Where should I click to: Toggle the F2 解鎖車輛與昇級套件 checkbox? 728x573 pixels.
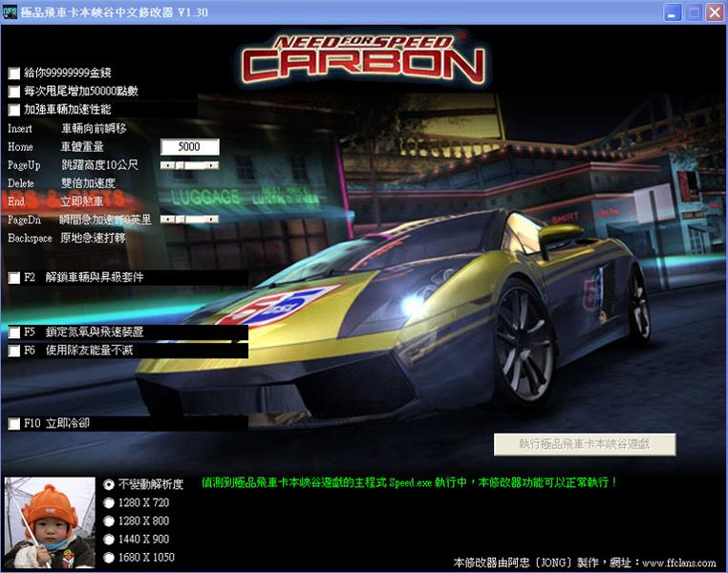(x=14, y=278)
